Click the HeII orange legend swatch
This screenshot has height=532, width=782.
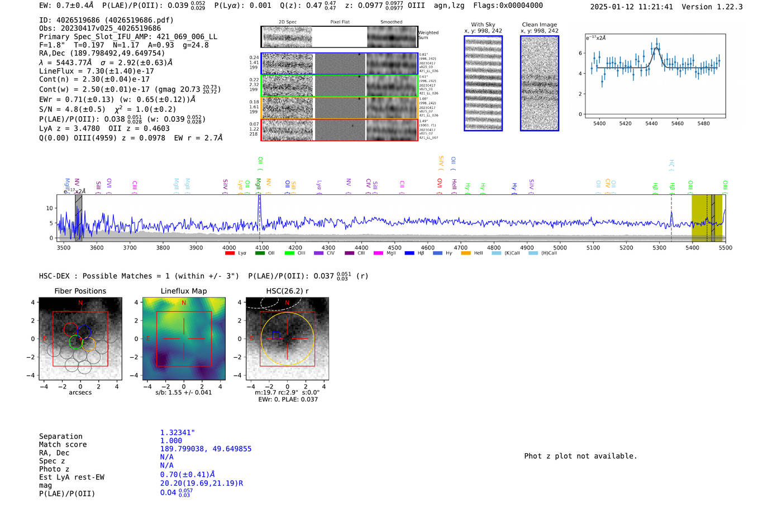point(466,253)
